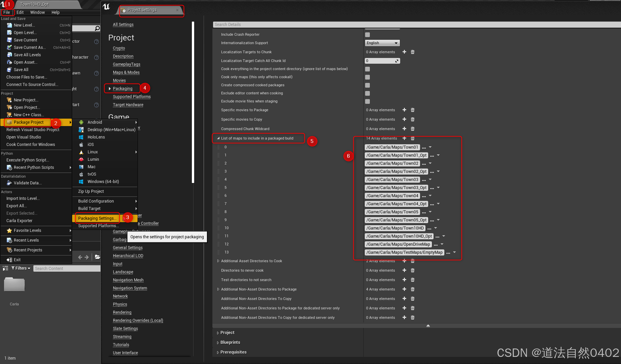Expand the Prerequisites section
Screen dimensions: 621x364
[218, 352]
